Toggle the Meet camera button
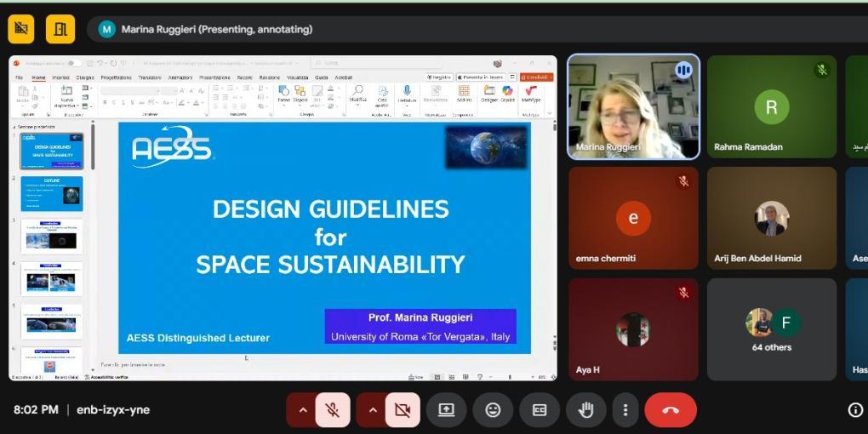 coord(403,409)
